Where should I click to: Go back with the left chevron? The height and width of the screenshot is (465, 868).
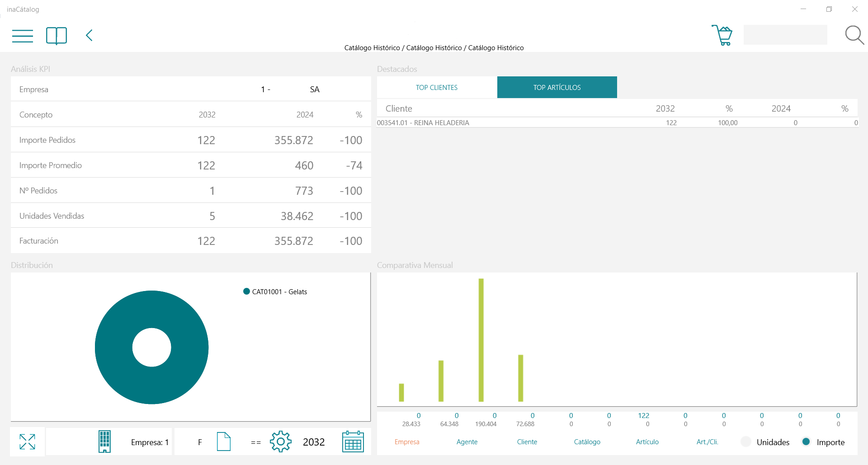click(x=89, y=35)
